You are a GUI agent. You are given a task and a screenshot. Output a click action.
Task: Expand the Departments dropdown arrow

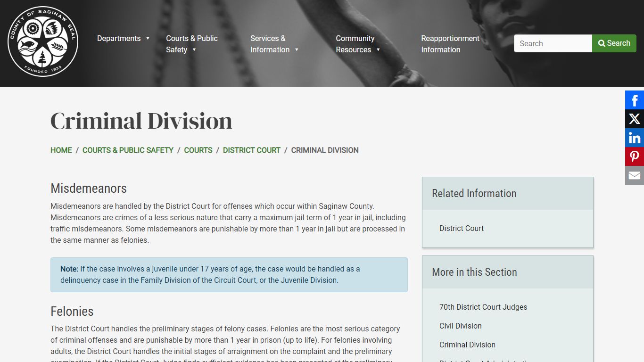tap(148, 39)
